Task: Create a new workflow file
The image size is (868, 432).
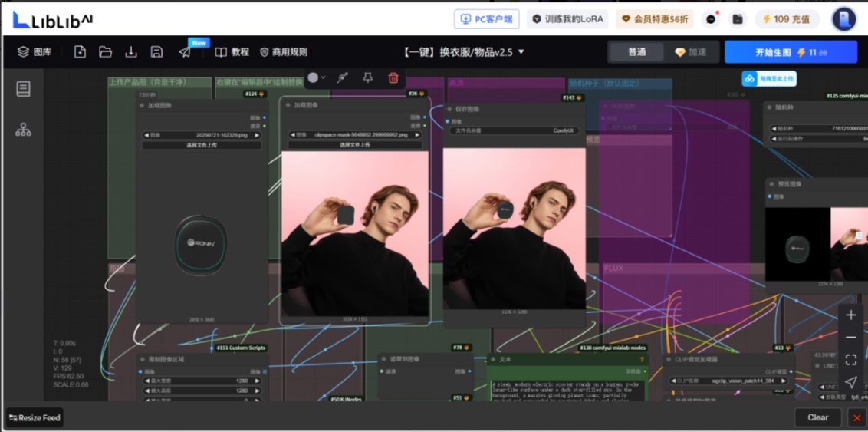Action: click(x=81, y=52)
